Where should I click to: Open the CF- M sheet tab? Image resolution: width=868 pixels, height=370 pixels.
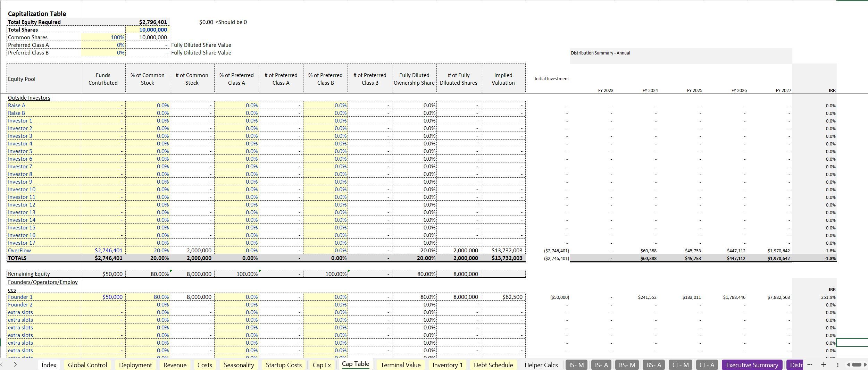point(681,365)
